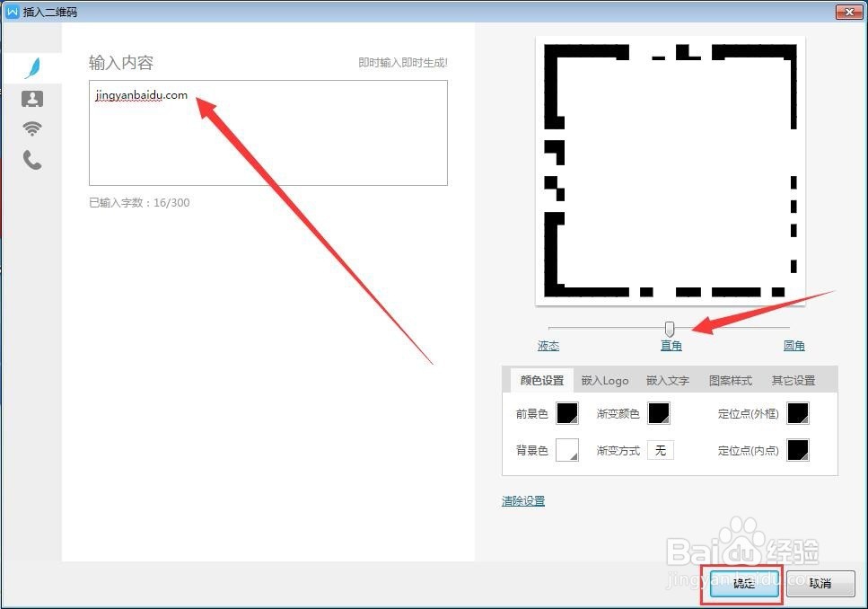
Task: Click the style slider handle
Action: click(x=670, y=329)
